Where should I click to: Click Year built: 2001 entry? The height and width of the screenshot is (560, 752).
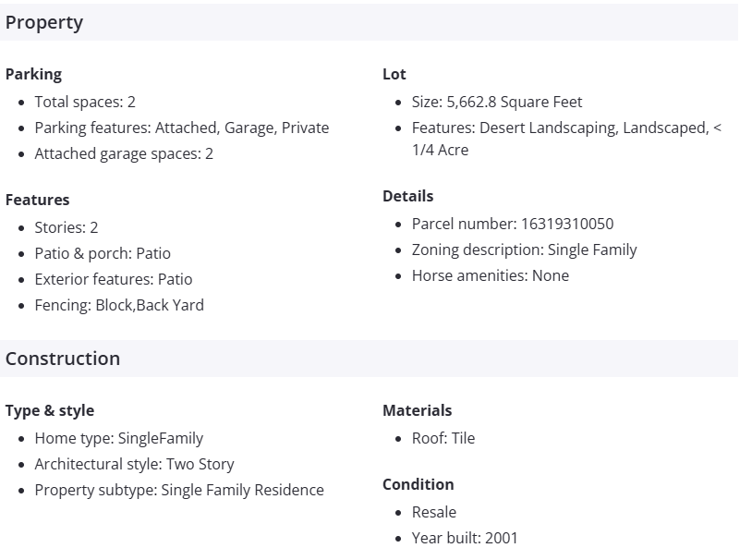click(x=465, y=538)
